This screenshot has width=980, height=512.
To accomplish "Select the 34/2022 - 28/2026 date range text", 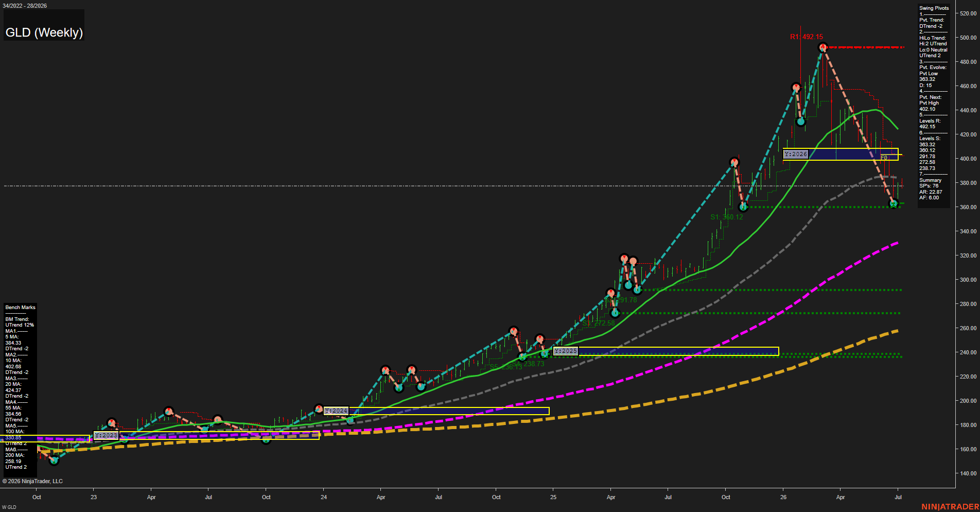I will (x=25, y=6).
